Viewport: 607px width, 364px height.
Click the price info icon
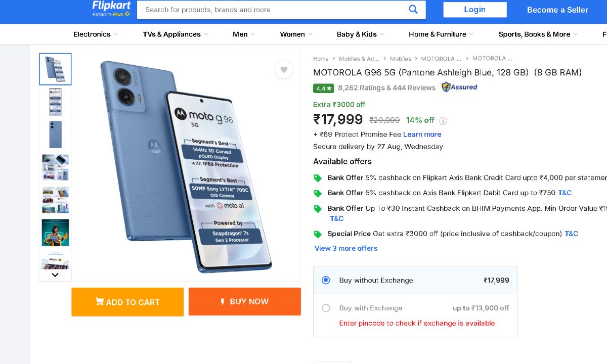click(x=443, y=121)
